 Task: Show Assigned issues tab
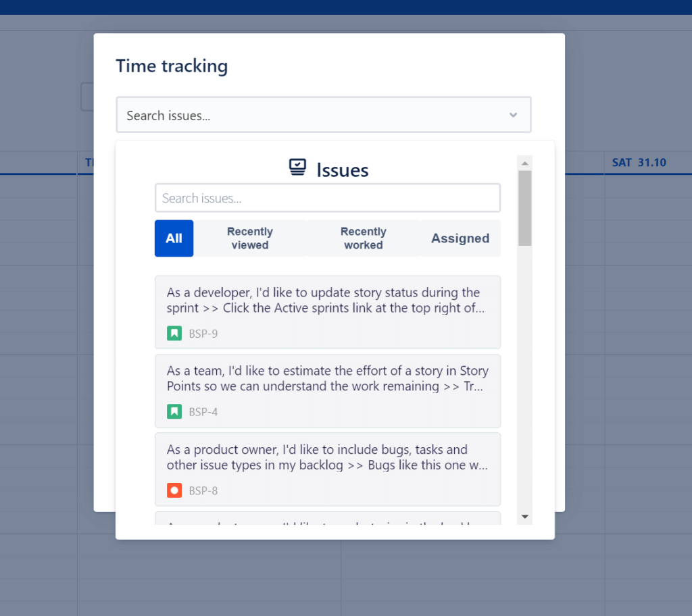[460, 238]
